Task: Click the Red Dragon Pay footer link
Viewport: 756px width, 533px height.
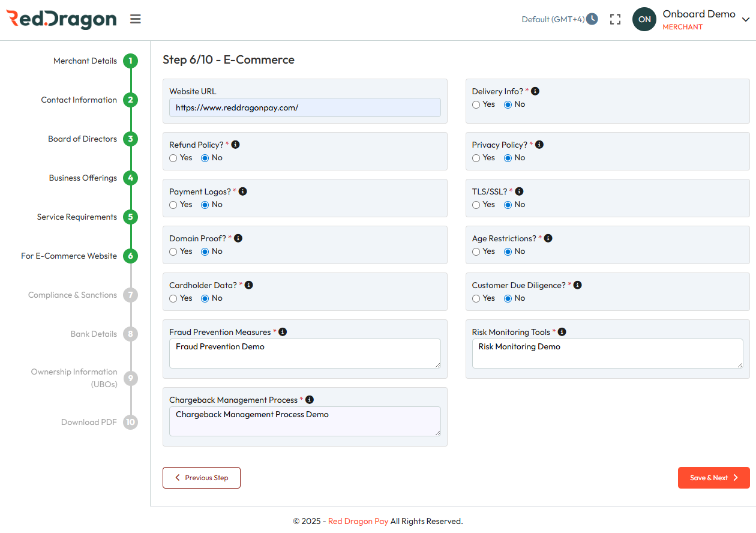Action: (x=358, y=521)
